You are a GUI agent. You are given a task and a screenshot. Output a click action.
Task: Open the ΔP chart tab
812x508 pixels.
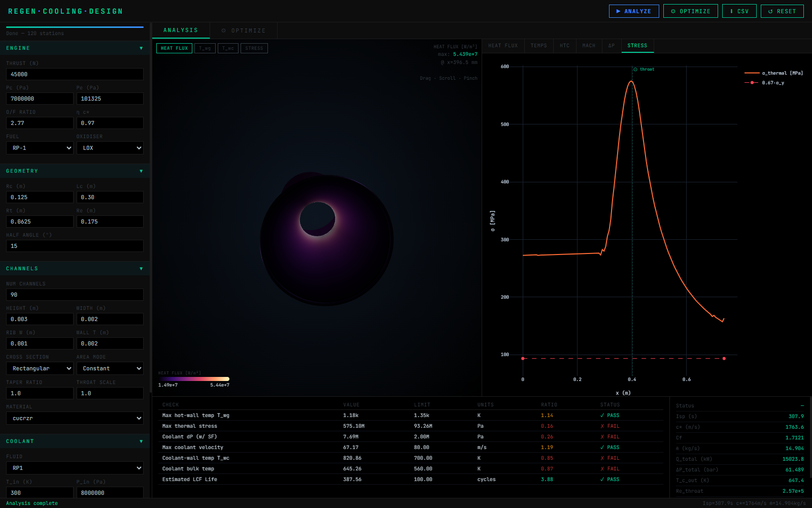pos(612,46)
